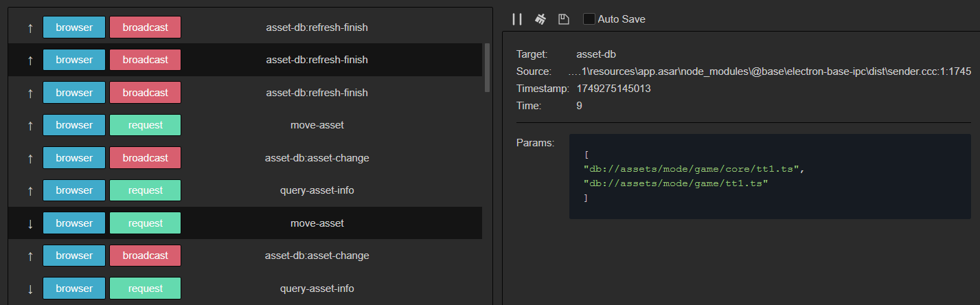
Task: Click the down arrow on the move-asset row
Action: point(30,223)
